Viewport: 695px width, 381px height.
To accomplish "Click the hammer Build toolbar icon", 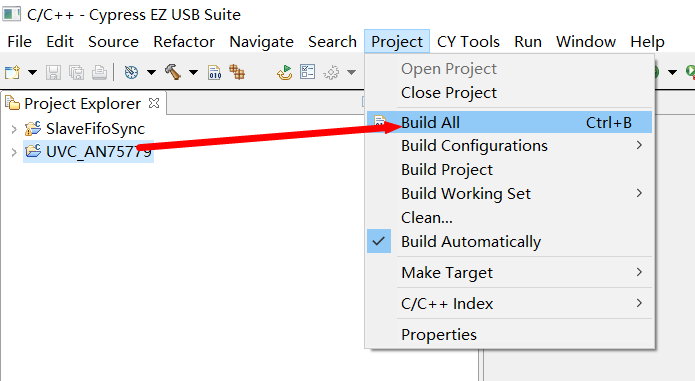I will click(x=173, y=72).
